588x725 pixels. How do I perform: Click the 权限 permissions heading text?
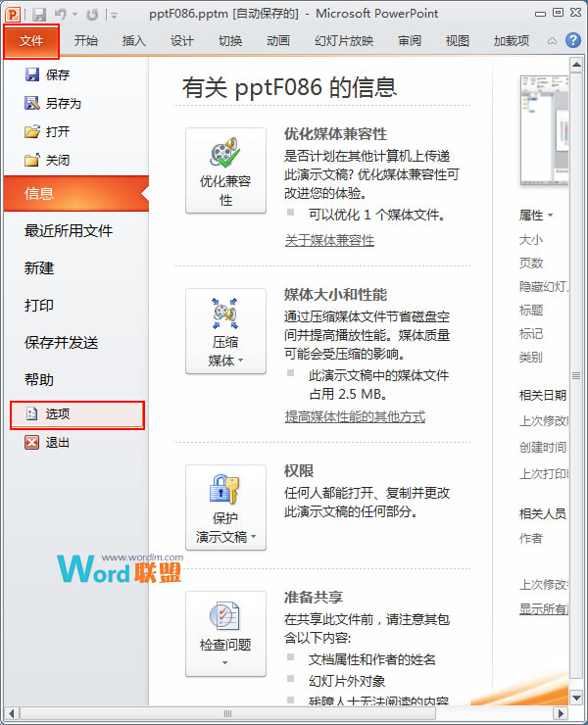coord(299,470)
